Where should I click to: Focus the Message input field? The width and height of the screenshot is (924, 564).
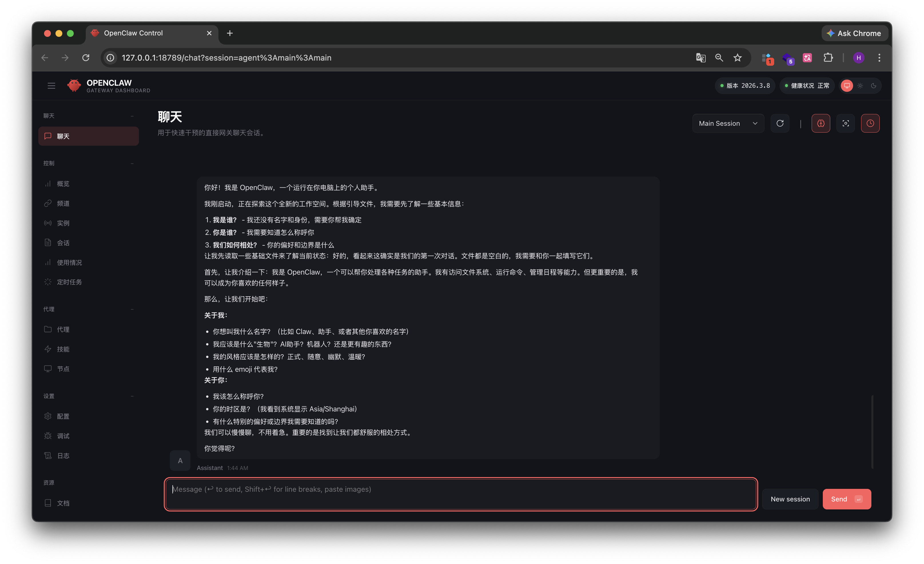(461, 493)
